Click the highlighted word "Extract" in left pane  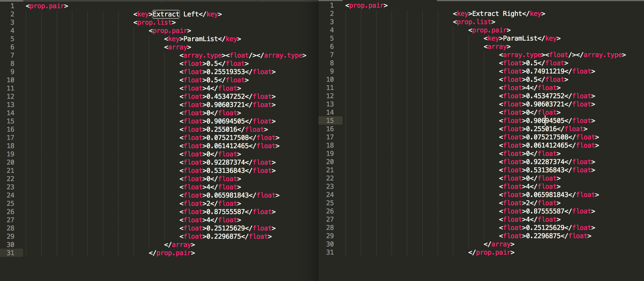click(x=166, y=14)
